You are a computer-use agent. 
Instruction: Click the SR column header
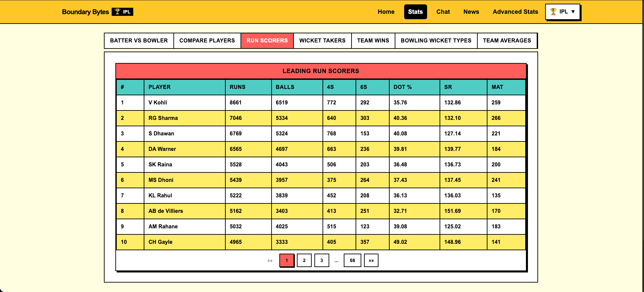(x=448, y=87)
